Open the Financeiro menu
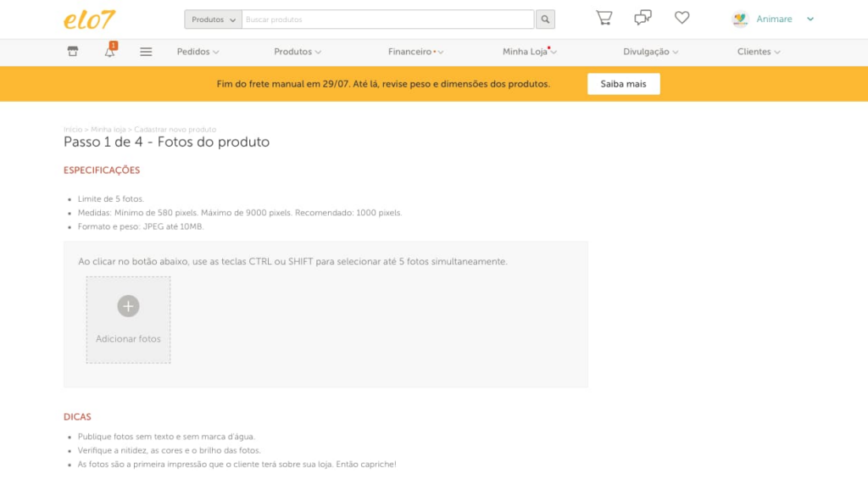The height and width of the screenshot is (485, 868). (x=415, y=52)
